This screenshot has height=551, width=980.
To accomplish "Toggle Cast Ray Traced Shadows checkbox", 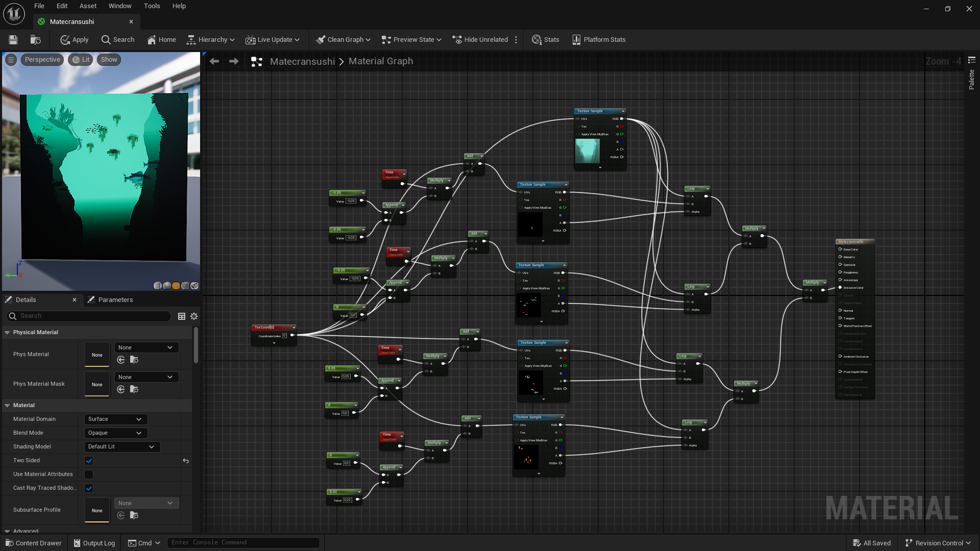I will pos(89,488).
